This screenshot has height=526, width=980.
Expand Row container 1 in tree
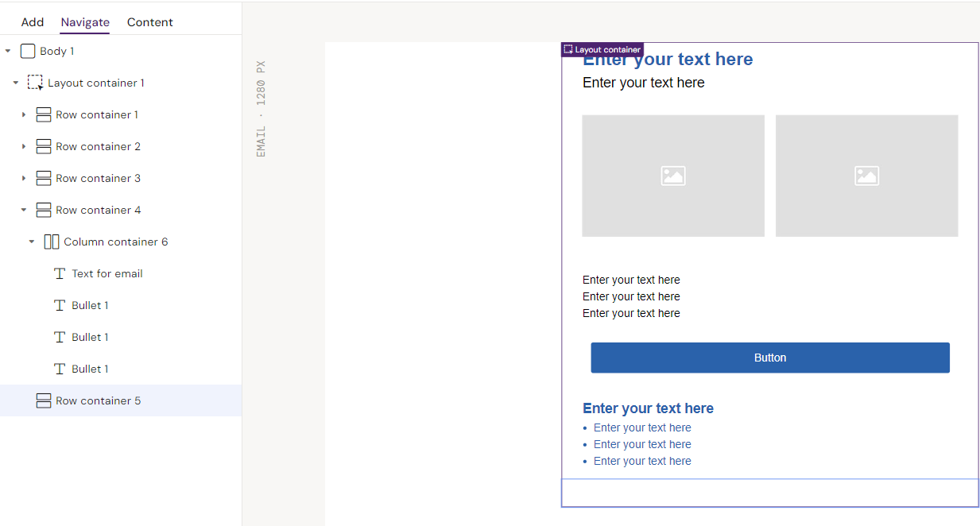point(24,114)
